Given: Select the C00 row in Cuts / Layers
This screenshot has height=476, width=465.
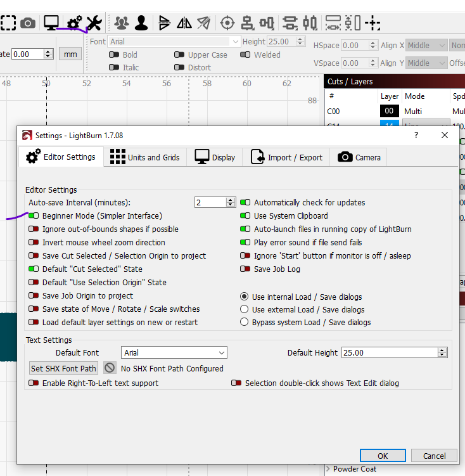Looking at the screenshot, I should [x=394, y=111].
